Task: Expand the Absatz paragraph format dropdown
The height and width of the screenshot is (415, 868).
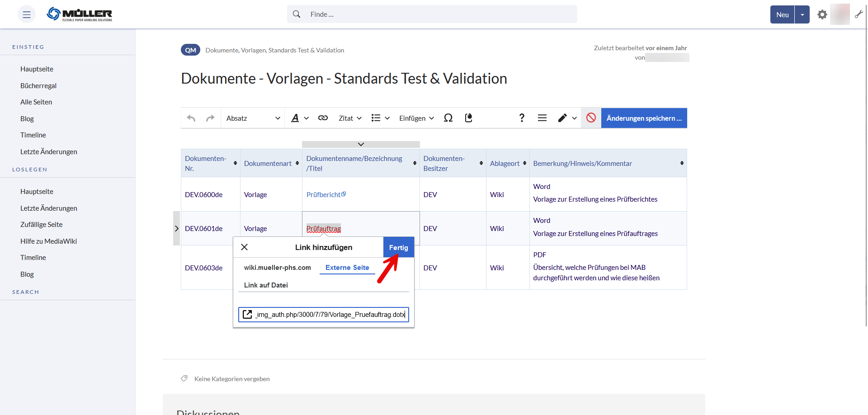Action: coord(253,118)
